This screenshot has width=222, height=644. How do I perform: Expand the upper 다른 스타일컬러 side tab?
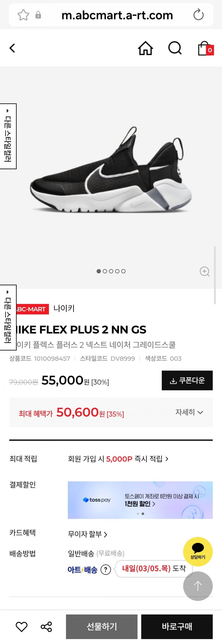pyautogui.click(x=8, y=136)
